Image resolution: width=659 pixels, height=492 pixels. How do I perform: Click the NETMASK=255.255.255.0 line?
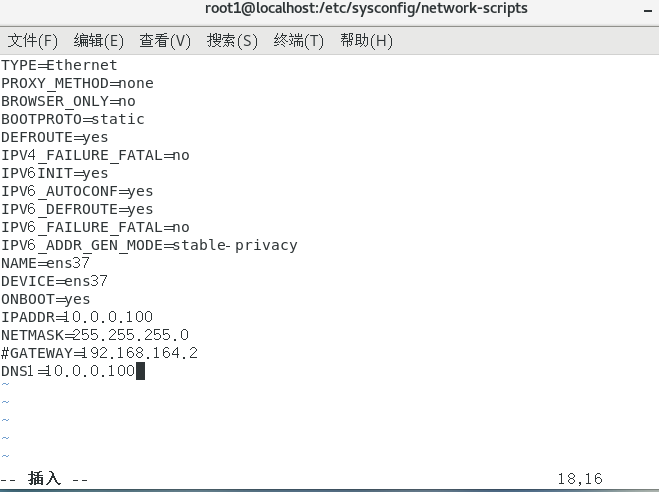pos(95,335)
